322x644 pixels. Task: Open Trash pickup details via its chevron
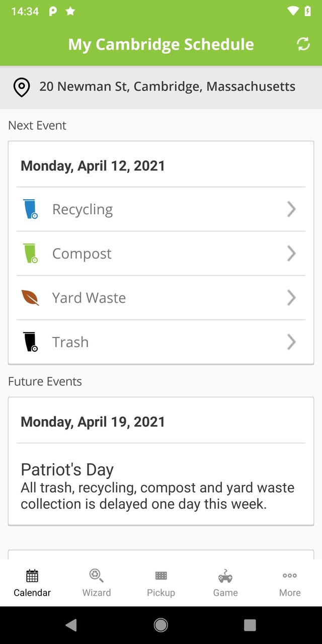click(291, 342)
